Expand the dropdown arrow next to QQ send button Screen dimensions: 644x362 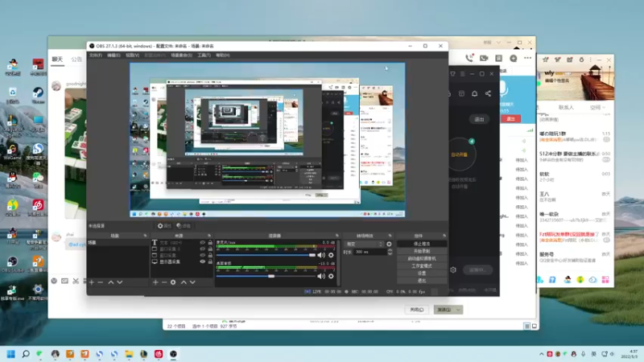pos(458,310)
